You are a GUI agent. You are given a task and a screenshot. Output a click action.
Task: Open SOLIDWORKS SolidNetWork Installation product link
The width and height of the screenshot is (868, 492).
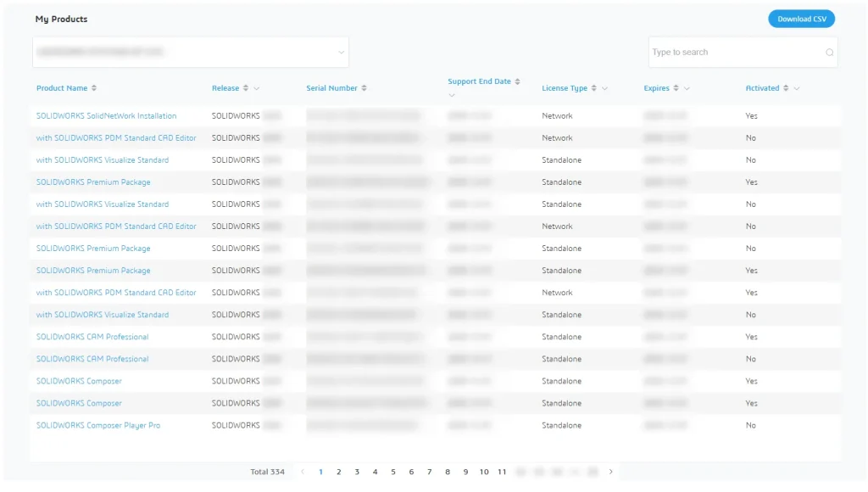tap(106, 116)
